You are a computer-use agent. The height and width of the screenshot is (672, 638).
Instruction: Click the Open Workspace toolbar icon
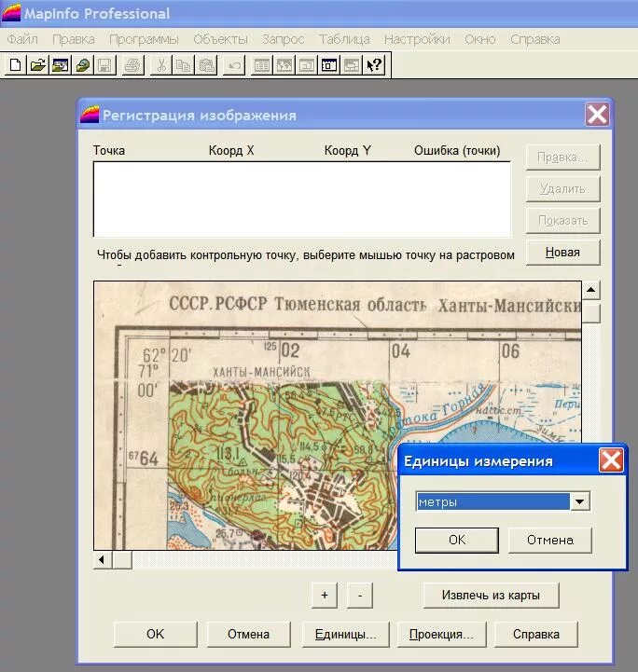(x=60, y=65)
